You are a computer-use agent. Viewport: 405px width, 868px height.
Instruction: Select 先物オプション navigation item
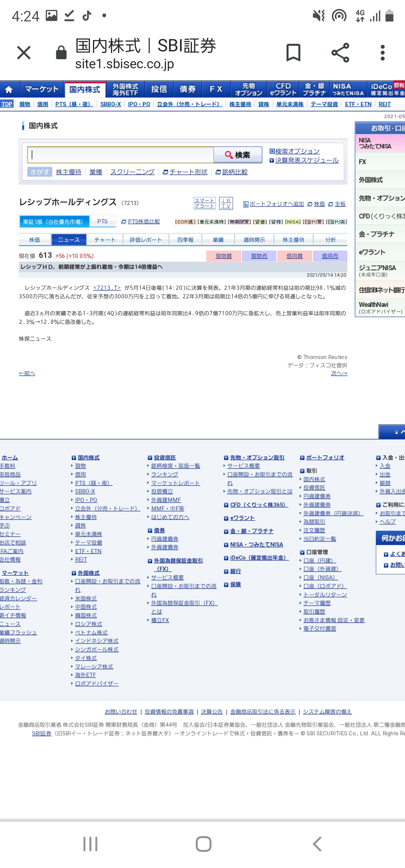pos(248,89)
